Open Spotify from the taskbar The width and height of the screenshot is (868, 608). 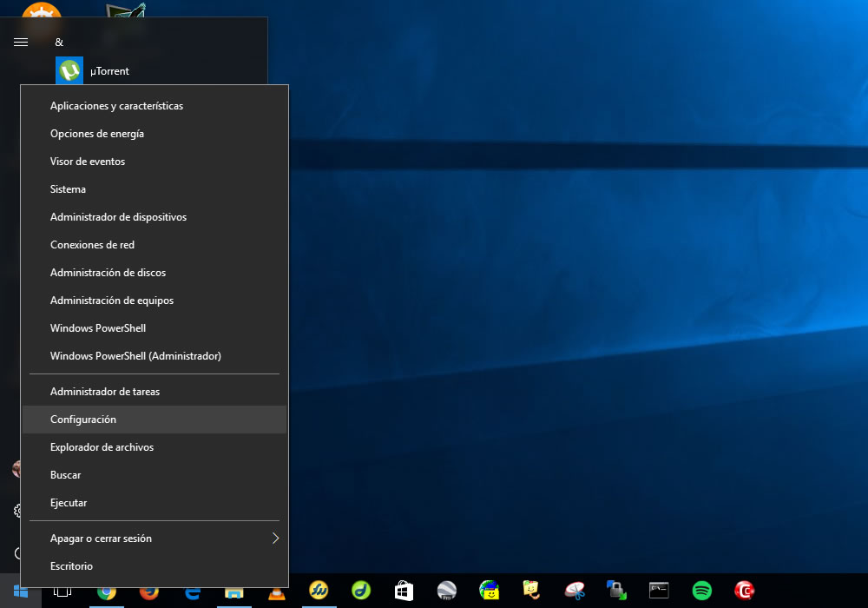702,591
